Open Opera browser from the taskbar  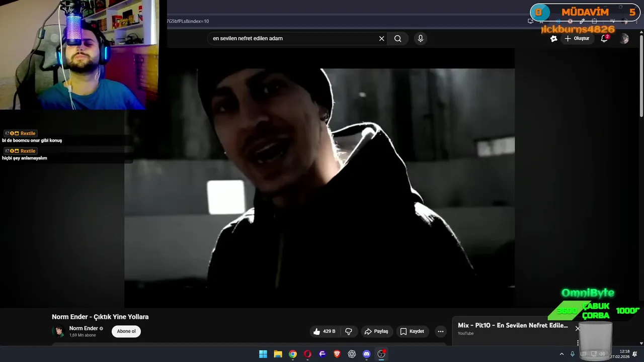(x=307, y=354)
